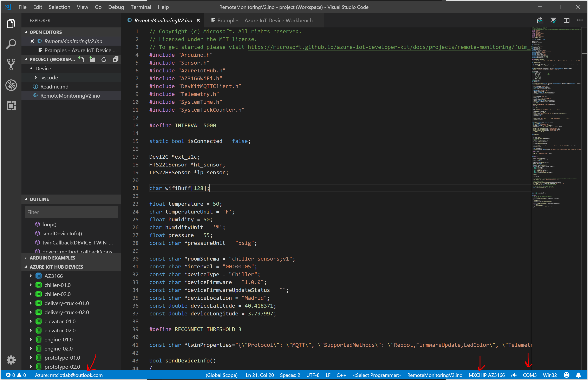Collapse the Outline section
Viewport: 588px width, 380px height.
(x=26, y=199)
